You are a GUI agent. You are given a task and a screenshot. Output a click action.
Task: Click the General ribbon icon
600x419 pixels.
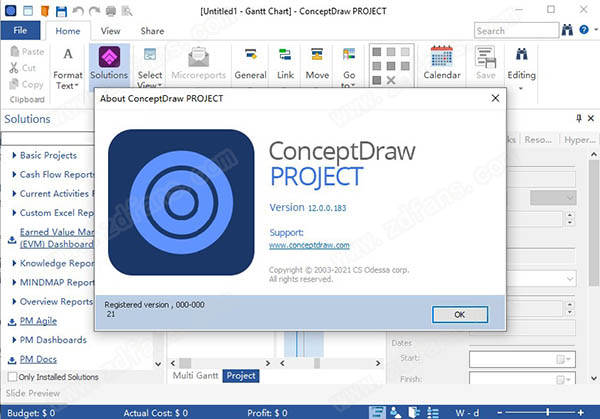coord(251,54)
